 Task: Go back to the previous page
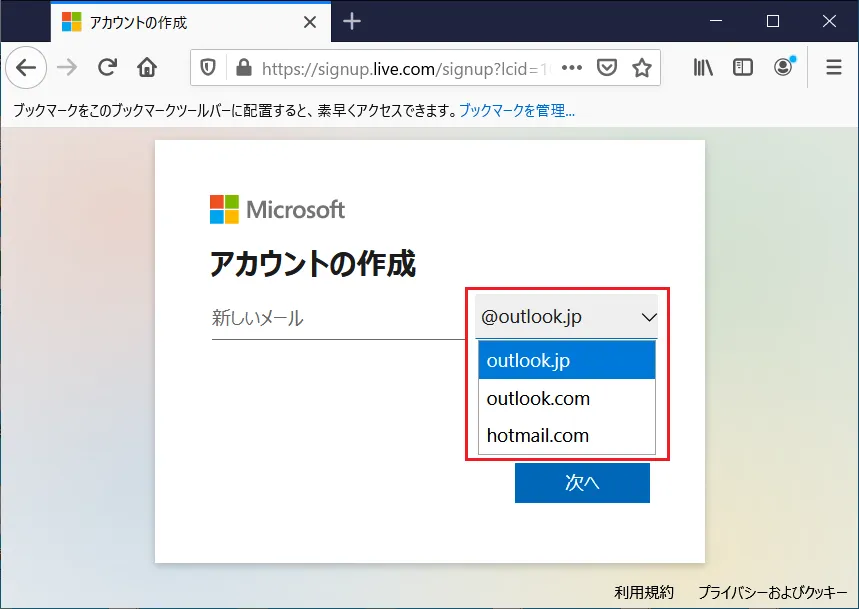click(x=26, y=68)
